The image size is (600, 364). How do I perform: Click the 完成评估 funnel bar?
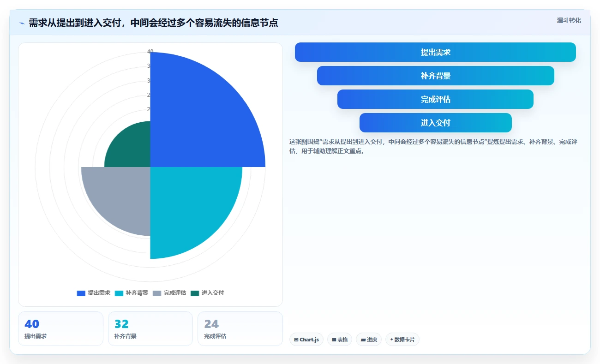[x=435, y=99]
